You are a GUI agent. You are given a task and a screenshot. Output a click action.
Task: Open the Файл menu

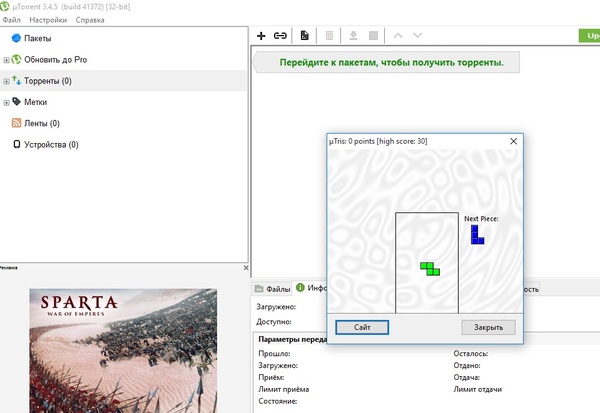[12, 20]
